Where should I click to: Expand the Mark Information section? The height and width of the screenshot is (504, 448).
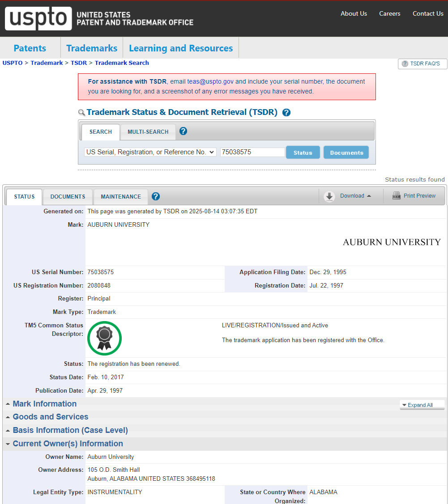click(x=44, y=404)
